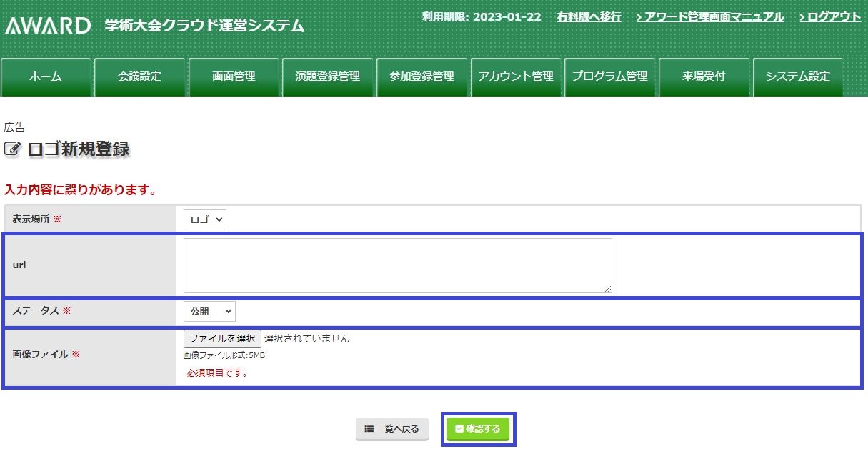Click the 有料版へ移行 link
The height and width of the screenshot is (449, 868).
pyautogui.click(x=589, y=17)
